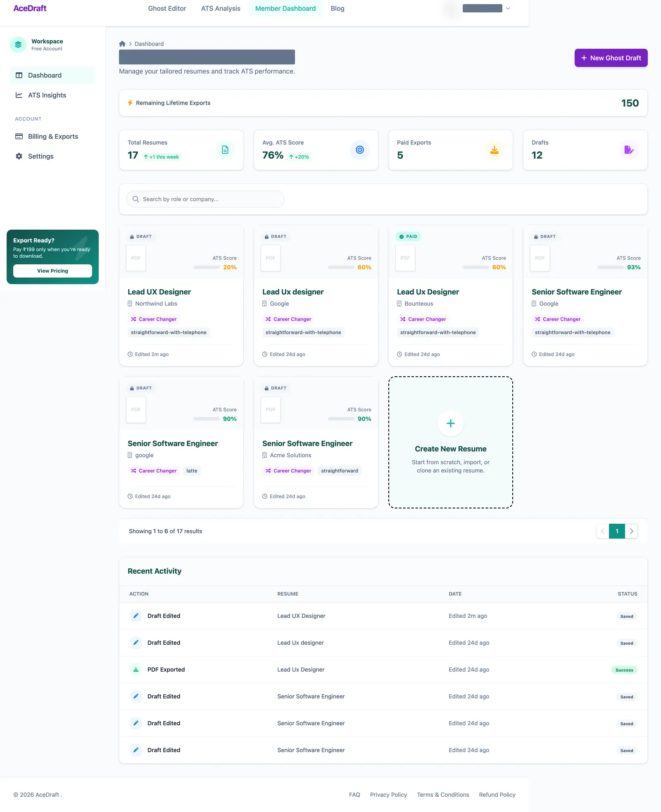Click the latte tag on google card

[192, 471]
